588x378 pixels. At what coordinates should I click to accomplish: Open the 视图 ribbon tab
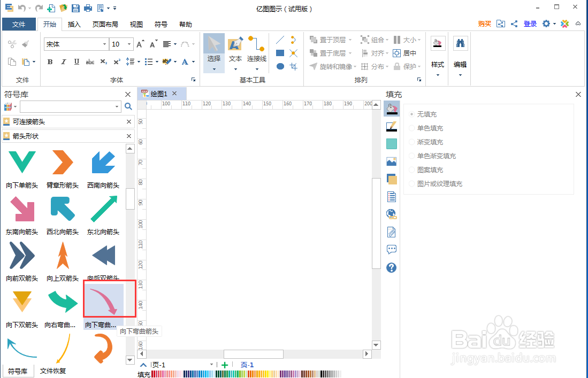click(135, 24)
